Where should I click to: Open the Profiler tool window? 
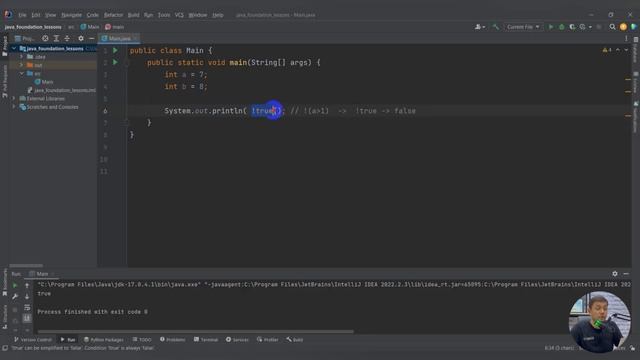coord(268,340)
